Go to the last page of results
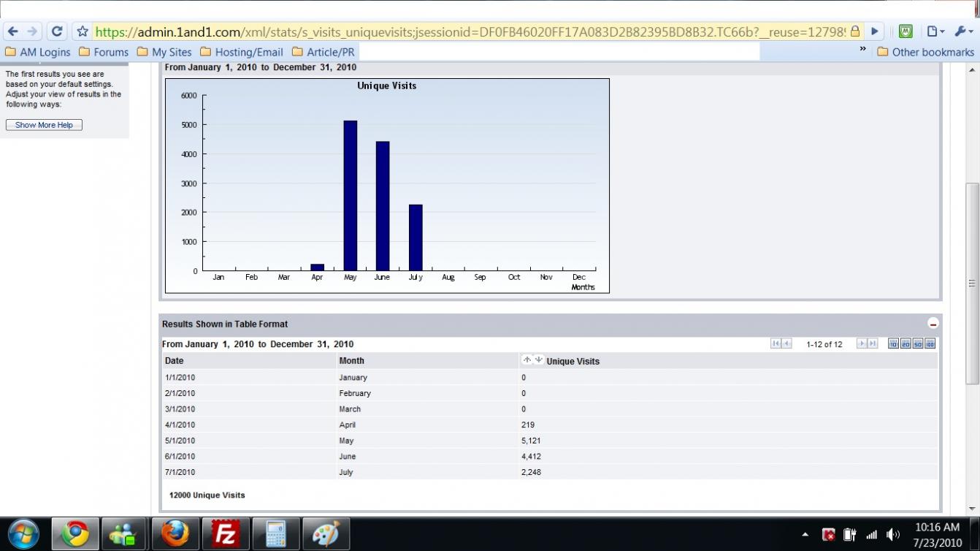The image size is (980, 551). [x=872, y=343]
